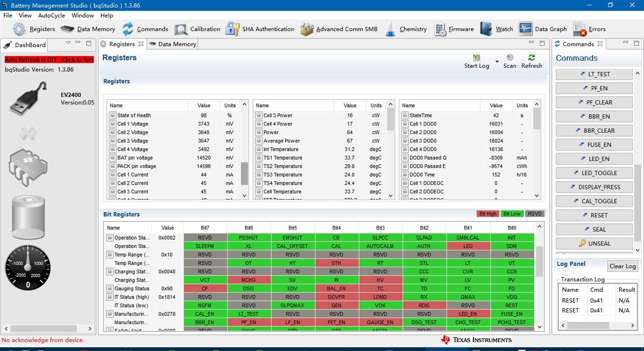Open the Data Graph tool

pos(543,29)
